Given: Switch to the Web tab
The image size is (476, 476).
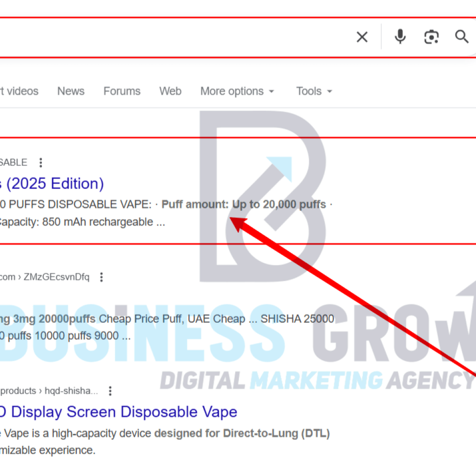Looking at the screenshot, I should click(x=170, y=91).
